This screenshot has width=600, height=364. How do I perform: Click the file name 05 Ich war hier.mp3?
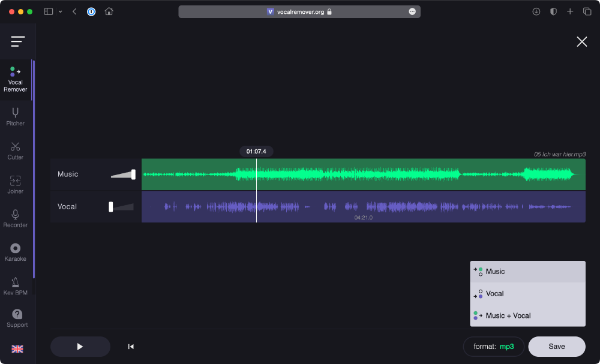coord(560,155)
